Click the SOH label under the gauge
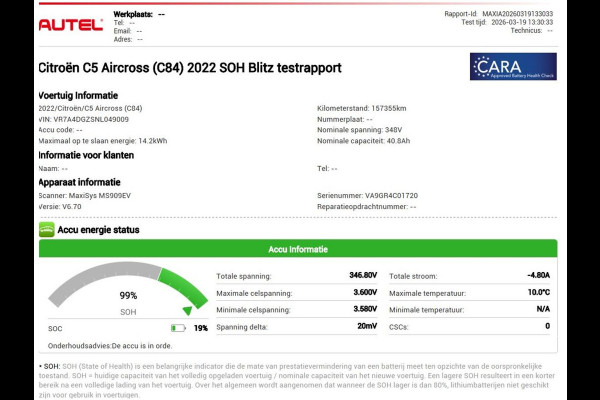The height and width of the screenshot is (400, 600). (x=128, y=312)
